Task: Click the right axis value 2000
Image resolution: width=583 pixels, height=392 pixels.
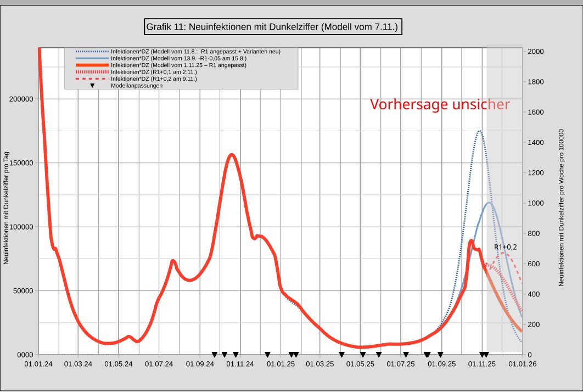Action: pyautogui.click(x=536, y=51)
